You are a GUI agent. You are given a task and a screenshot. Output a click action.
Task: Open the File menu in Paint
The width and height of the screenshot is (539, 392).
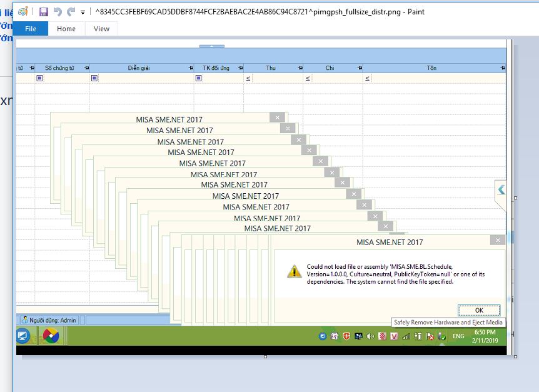coord(31,29)
